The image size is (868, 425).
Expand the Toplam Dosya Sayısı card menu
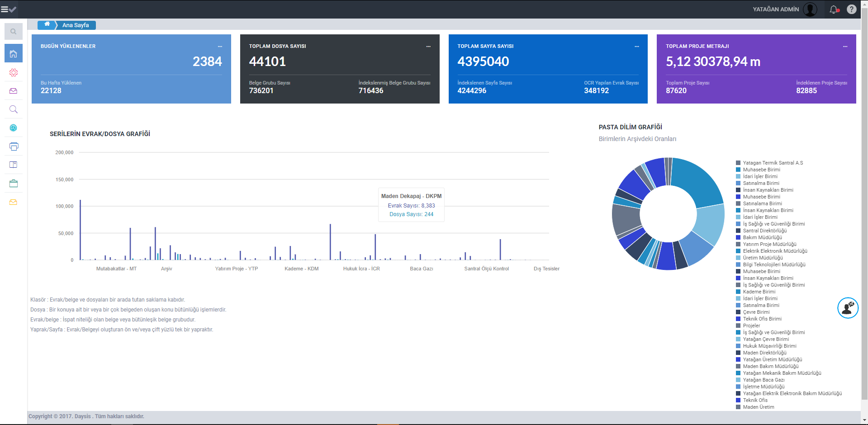pos(428,47)
